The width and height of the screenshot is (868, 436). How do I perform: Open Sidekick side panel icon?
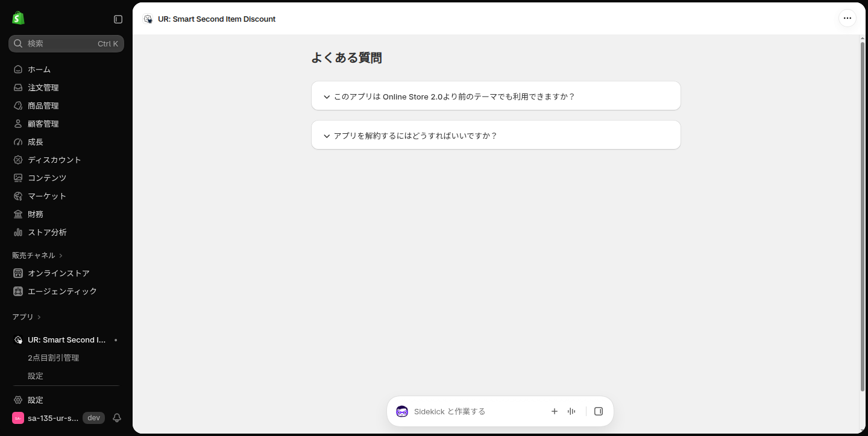coord(599,411)
